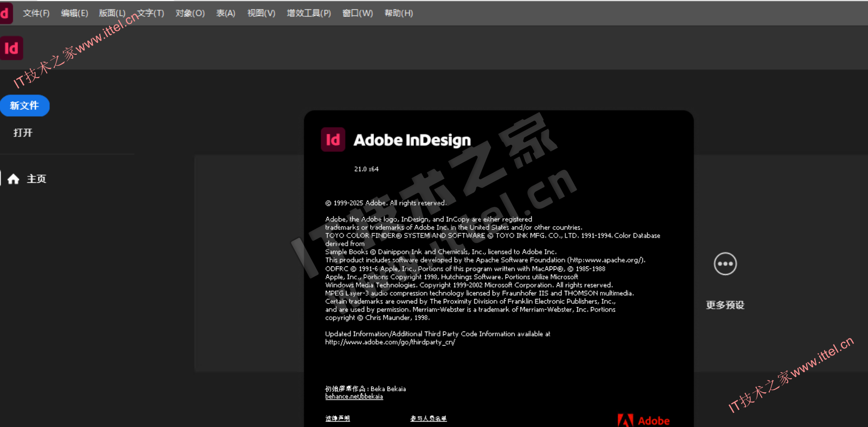Click the 更多预设 ellipsis circle icon
Viewport: 868px width, 427px height.
click(725, 264)
